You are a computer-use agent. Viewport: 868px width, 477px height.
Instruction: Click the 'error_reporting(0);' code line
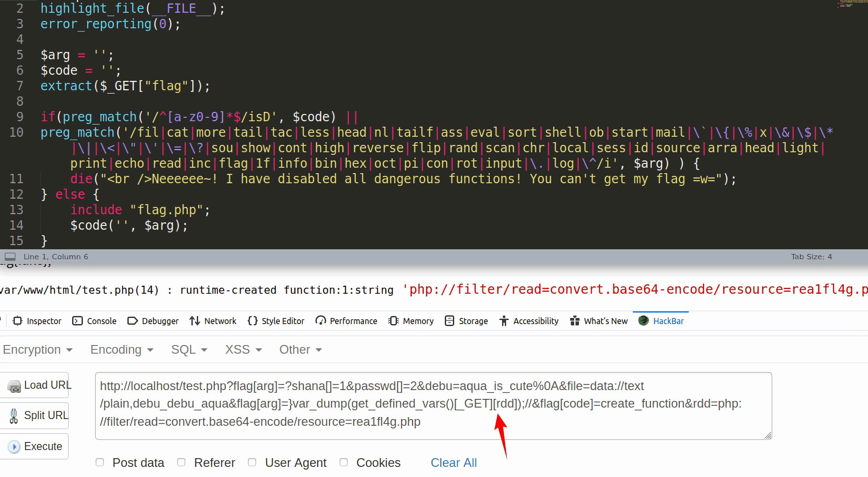pos(111,24)
